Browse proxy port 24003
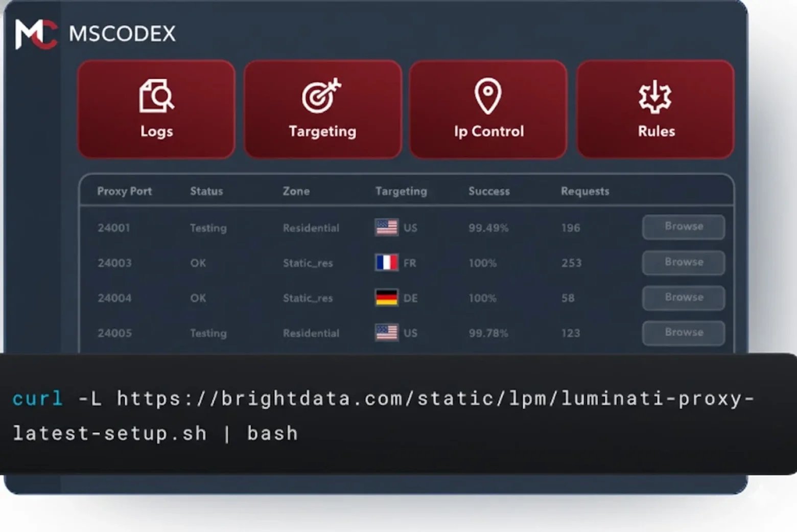 tap(684, 263)
